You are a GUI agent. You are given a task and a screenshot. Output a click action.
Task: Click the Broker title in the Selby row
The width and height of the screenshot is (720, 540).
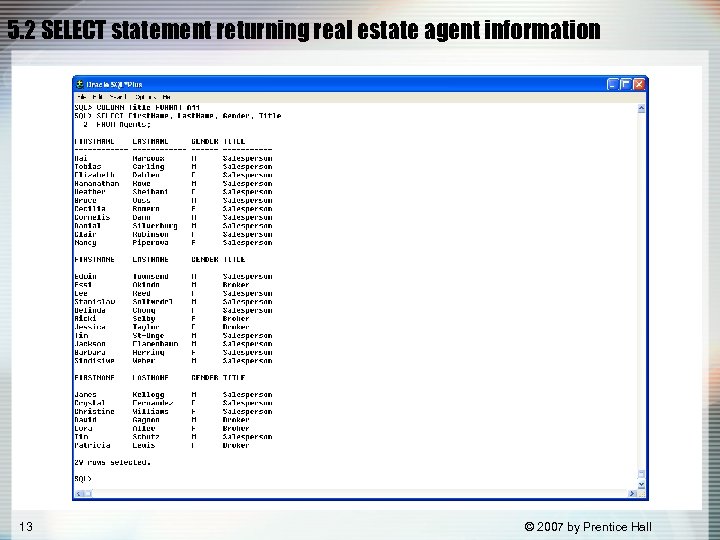point(236,319)
